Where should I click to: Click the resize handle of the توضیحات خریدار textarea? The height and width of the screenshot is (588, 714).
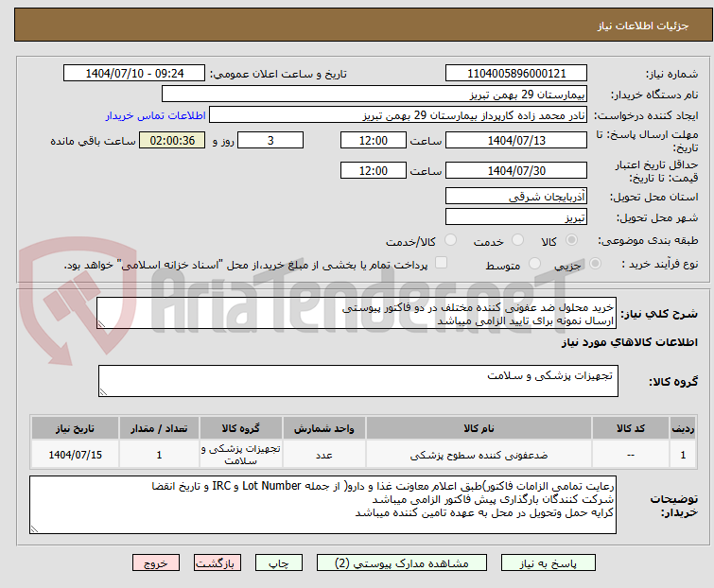click(34, 528)
